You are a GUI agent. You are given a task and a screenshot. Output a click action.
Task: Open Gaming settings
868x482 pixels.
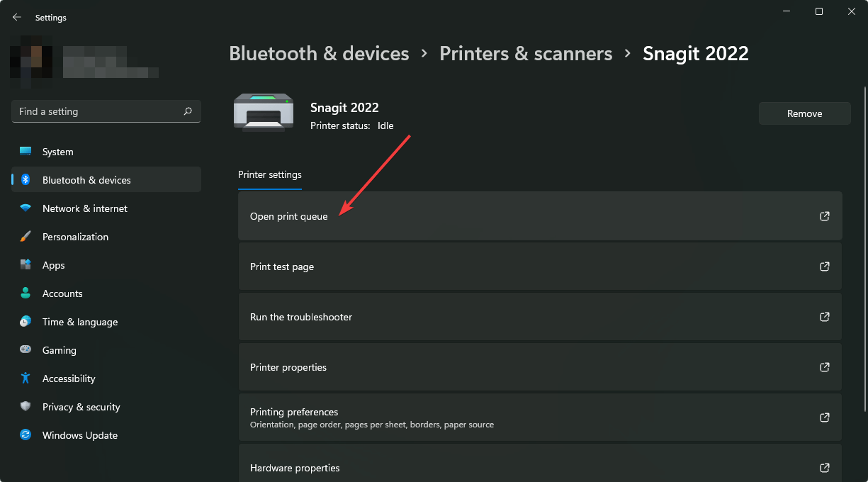59,350
